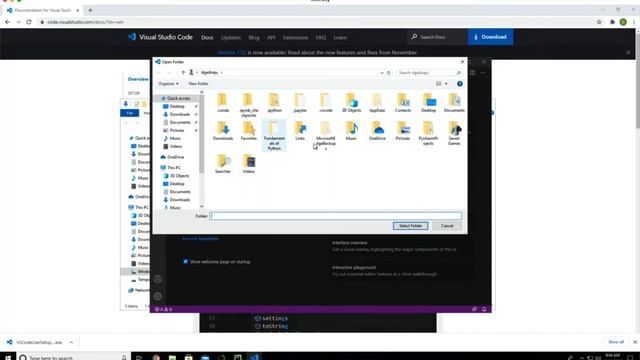Dismiss the version announcement banner
The height and width of the screenshot is (360, 640).
pos(628,53)
